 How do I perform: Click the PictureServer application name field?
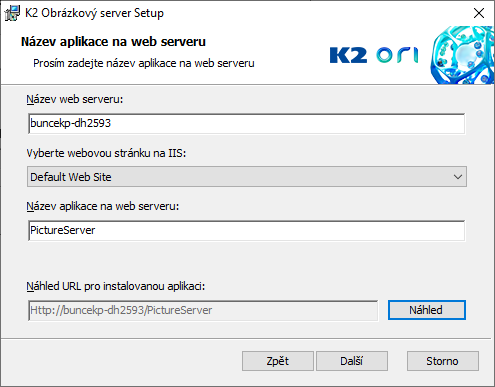tap(247, 230)
